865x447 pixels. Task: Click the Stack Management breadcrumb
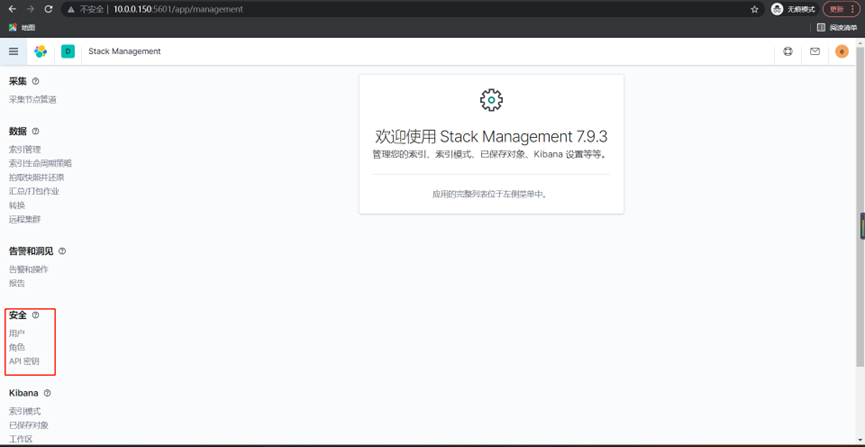click(x=125, y=51)
